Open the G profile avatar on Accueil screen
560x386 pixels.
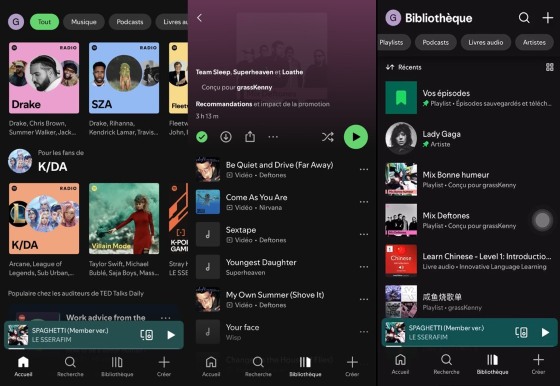(16, 22)
